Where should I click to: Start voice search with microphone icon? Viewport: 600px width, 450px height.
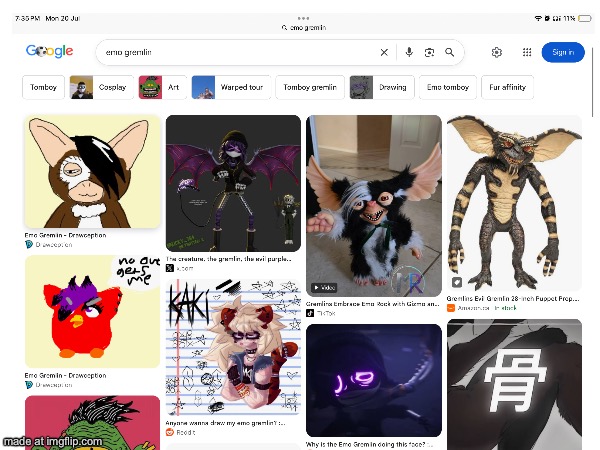click(409, 52)
